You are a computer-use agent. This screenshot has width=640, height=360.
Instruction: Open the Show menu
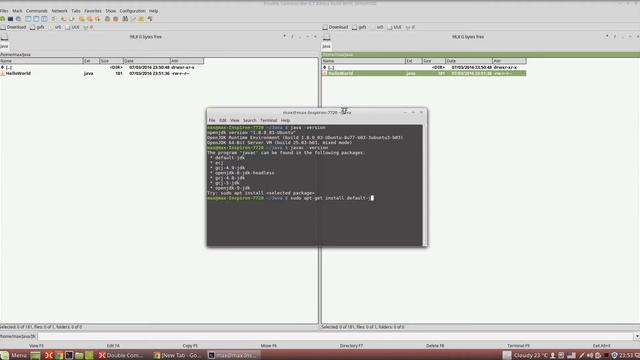tap(111, 11)
